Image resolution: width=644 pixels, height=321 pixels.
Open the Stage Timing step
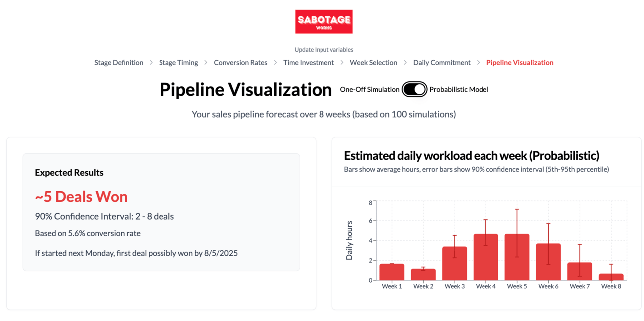[178, 63]
